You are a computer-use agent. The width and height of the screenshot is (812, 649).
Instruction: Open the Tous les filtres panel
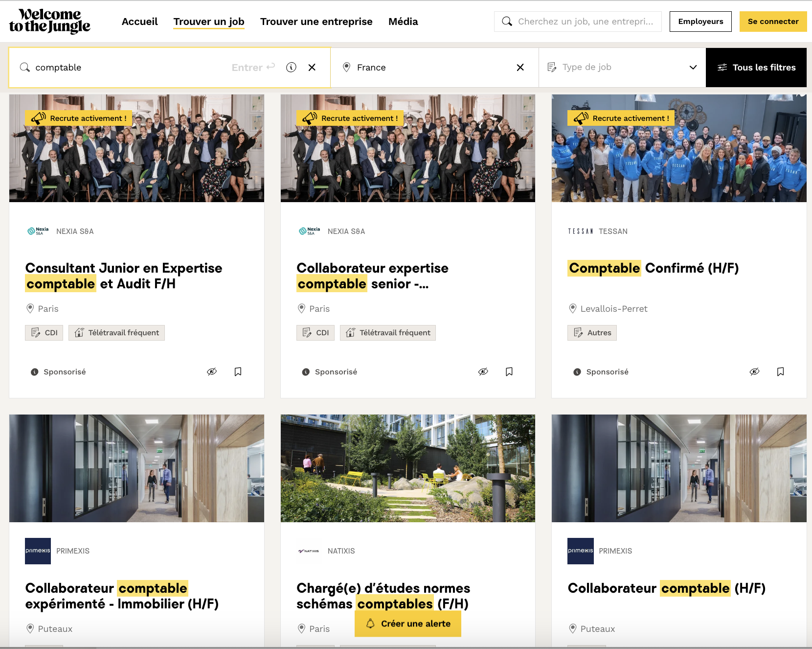756,68
